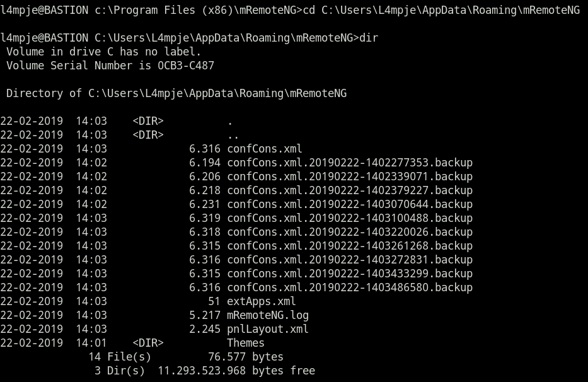
Task: Click the confCons.xml.20190222-1403100488.backup file name
Action: 349,218
